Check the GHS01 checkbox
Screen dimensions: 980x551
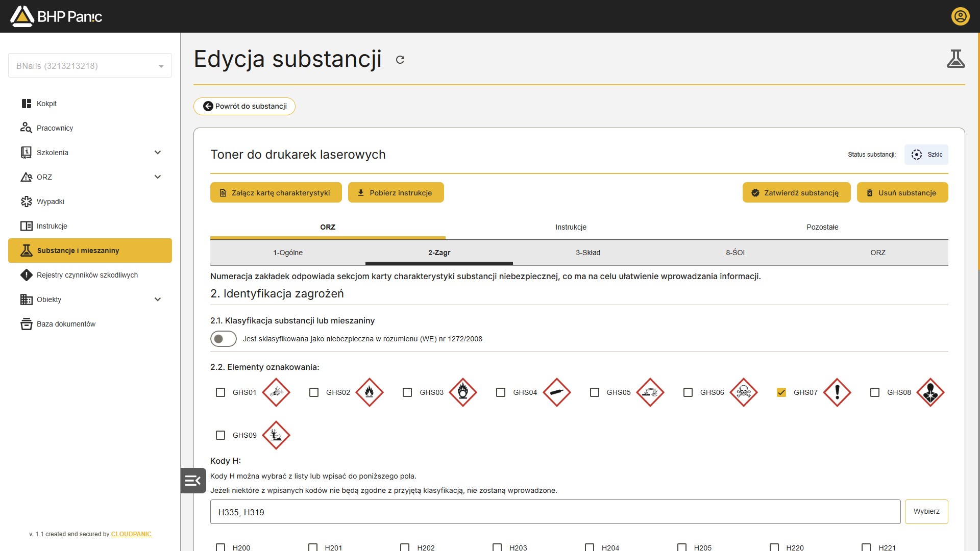point(220,392)
